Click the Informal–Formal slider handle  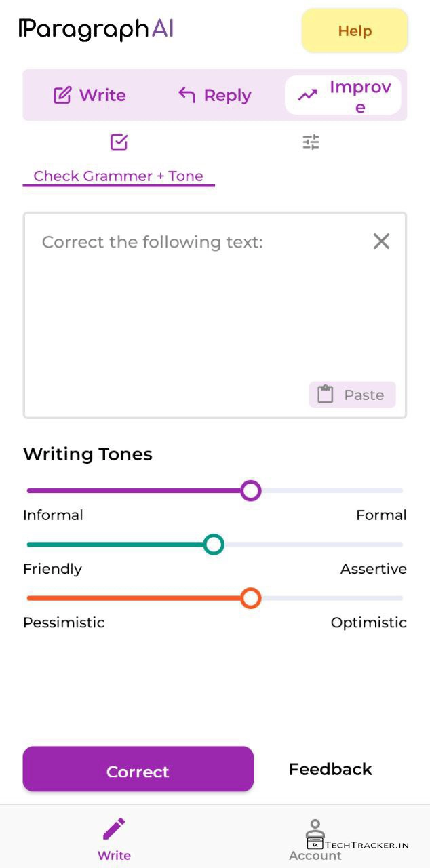coord(251,490)
